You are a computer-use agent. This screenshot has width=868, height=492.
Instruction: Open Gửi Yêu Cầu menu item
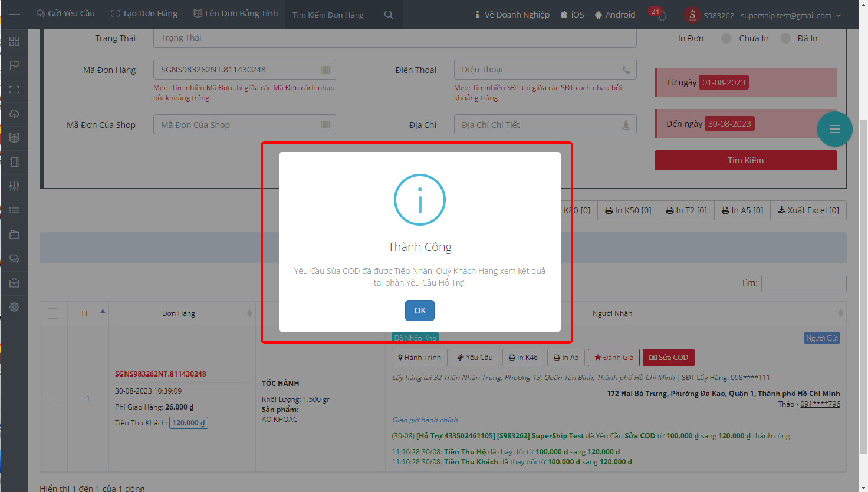[x=65, y=14]
